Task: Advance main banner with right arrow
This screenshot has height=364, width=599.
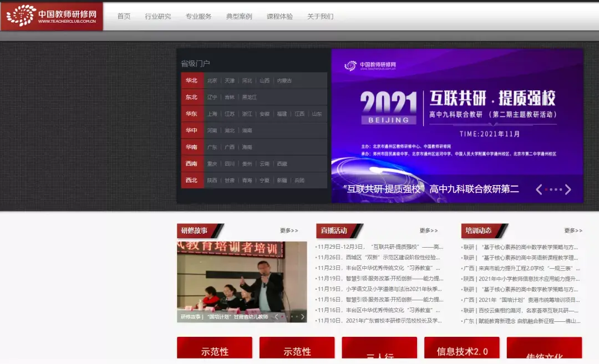Action: (x=568, y=189)
